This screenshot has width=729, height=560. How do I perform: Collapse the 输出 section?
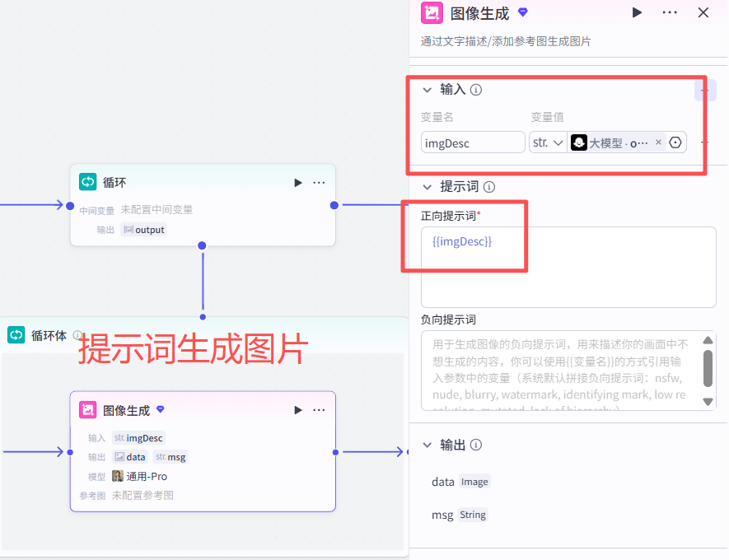click(427, 445)
